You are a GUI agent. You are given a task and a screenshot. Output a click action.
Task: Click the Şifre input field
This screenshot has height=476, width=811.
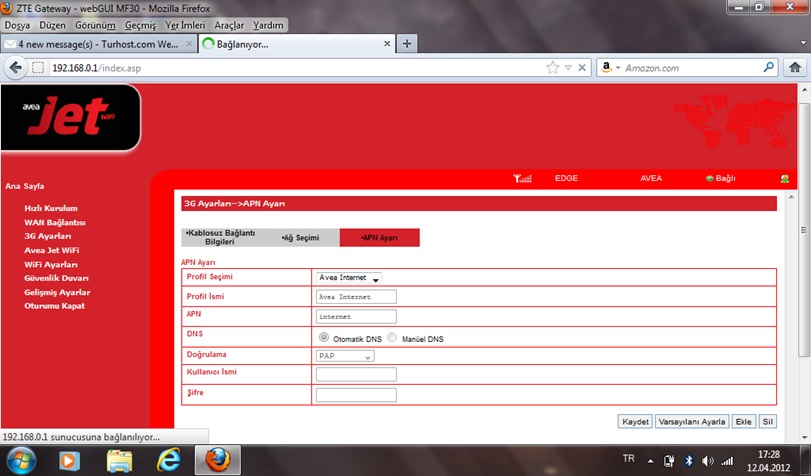(356, 395)
